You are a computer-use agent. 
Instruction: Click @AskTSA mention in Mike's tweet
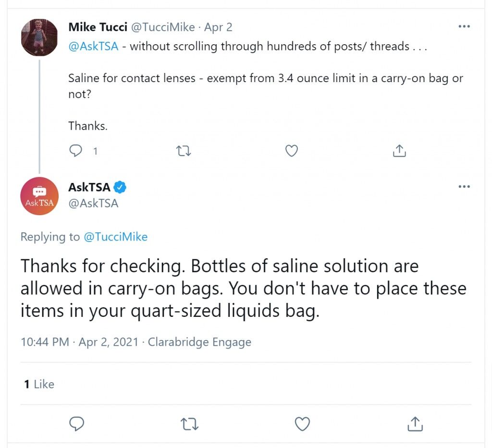pyautogui.click(x=93, y=47)
